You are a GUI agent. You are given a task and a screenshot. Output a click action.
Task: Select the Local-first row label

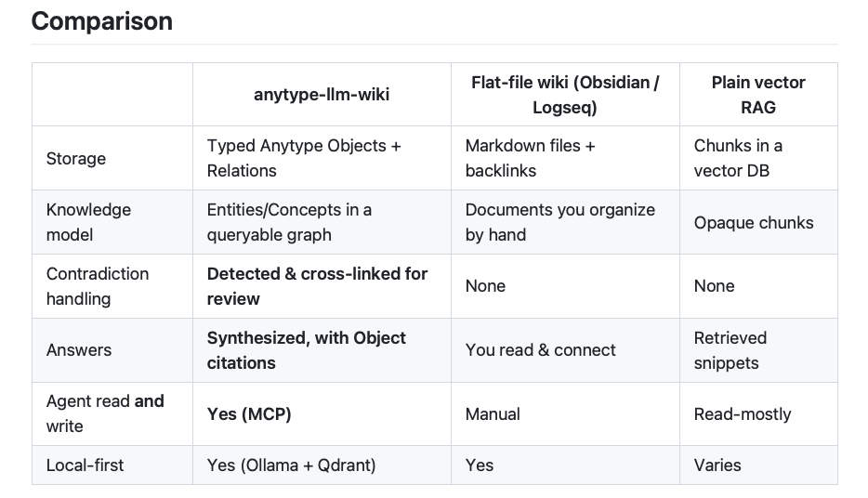pos(85,465)
